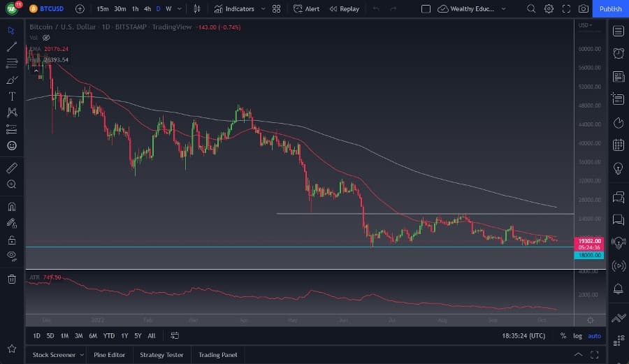Expand indicator favorites dropdown arrow

[x=263, y=9]
